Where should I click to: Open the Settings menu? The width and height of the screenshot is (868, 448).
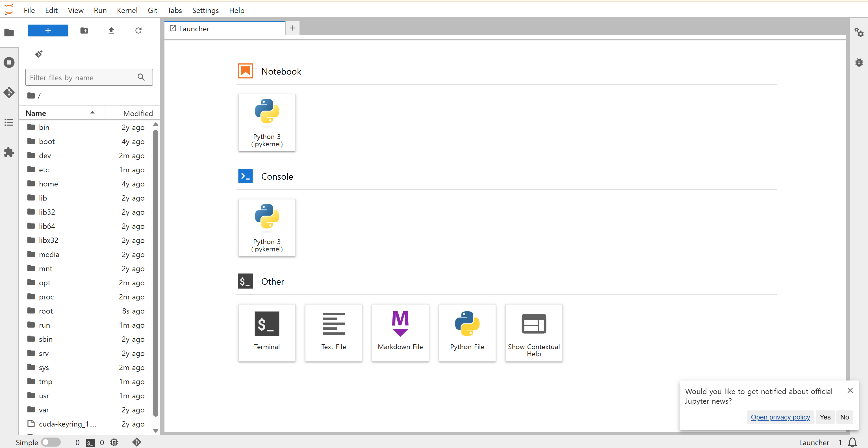click(205, 10)
